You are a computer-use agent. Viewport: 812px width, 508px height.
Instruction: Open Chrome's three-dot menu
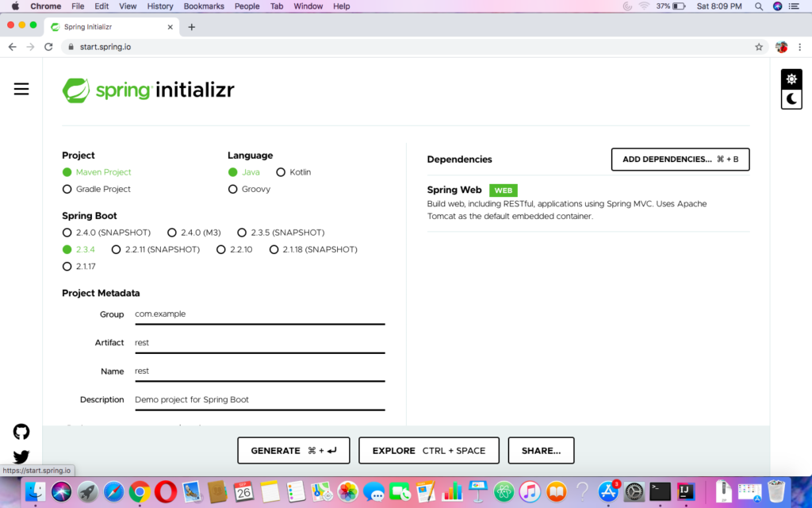tap(799, 47)
